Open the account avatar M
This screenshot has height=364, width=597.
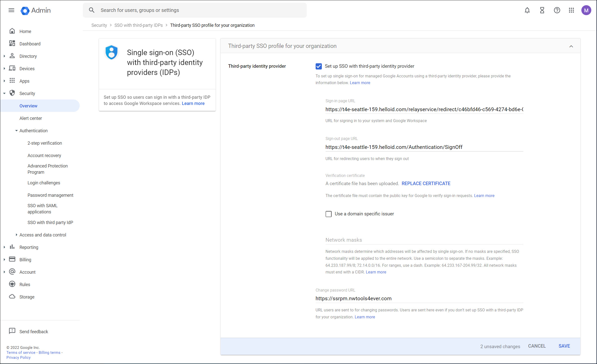(586, 10)
